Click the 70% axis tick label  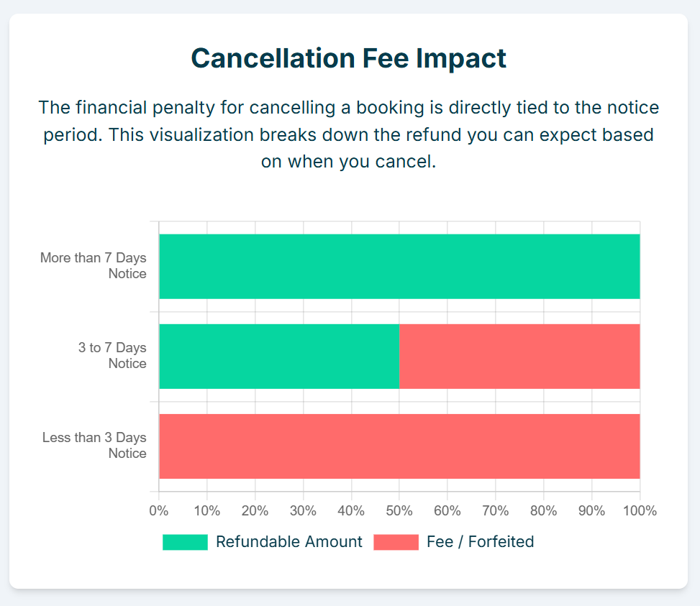click(496, 510)
